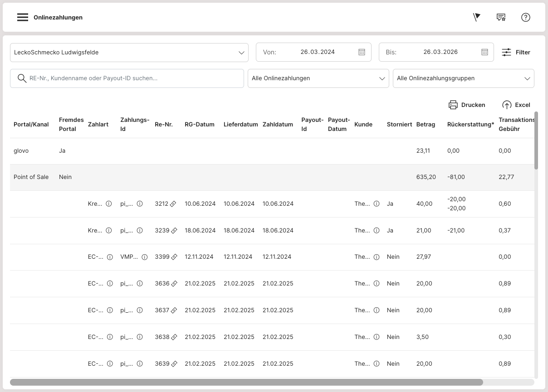Show payment ID info for invoice 3636
Viewport: 548px width, 392px height.
140,284
